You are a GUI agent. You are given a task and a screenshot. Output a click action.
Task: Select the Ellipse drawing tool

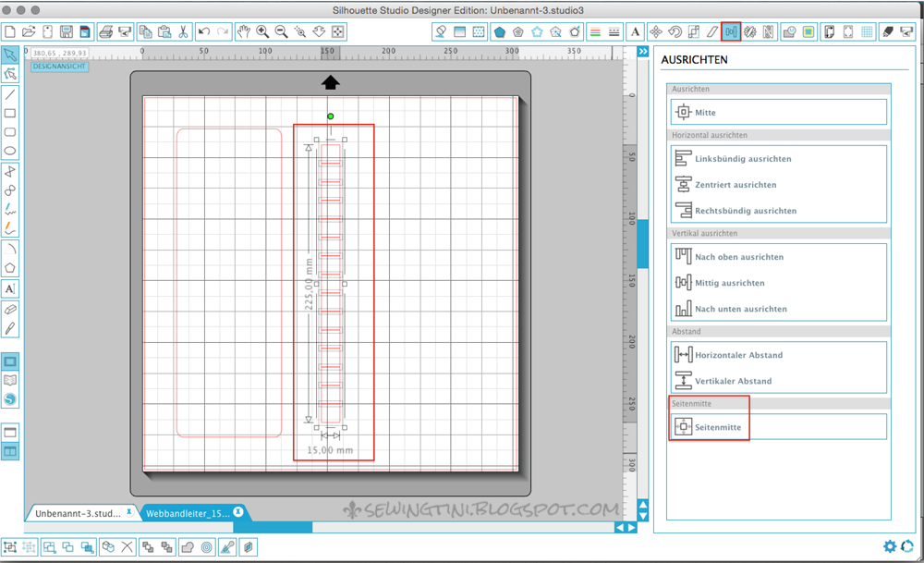10,151
